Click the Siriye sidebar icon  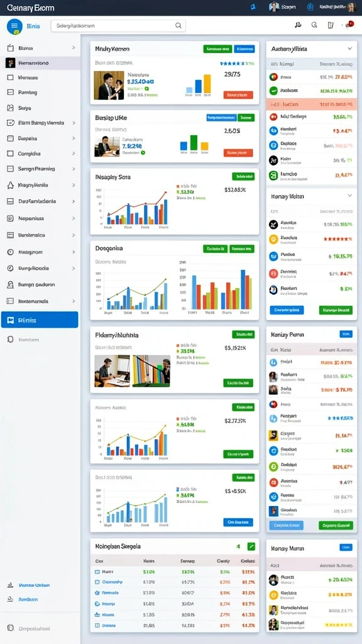11,108
